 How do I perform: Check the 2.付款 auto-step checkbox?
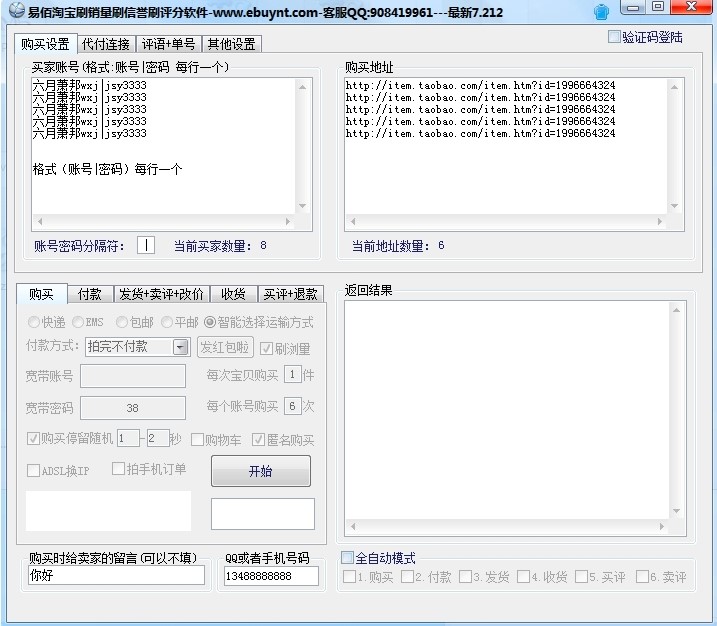[407, 577]
